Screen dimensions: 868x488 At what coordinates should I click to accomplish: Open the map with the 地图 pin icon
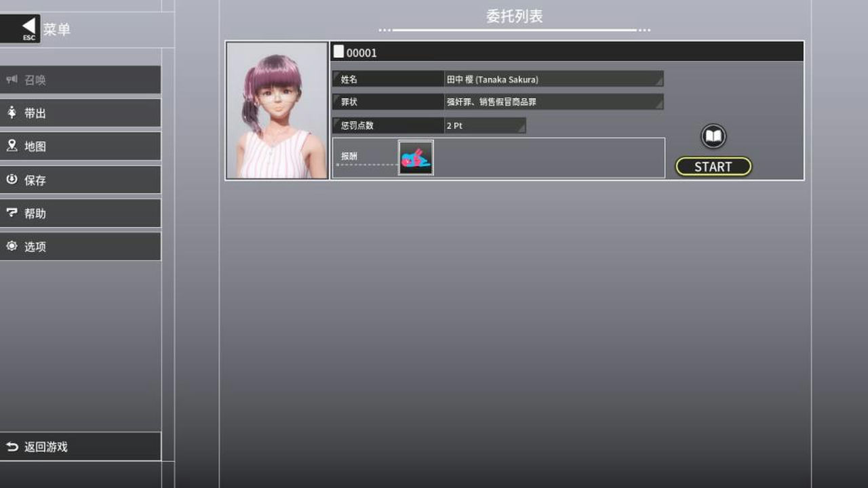[x=11, y=146]
